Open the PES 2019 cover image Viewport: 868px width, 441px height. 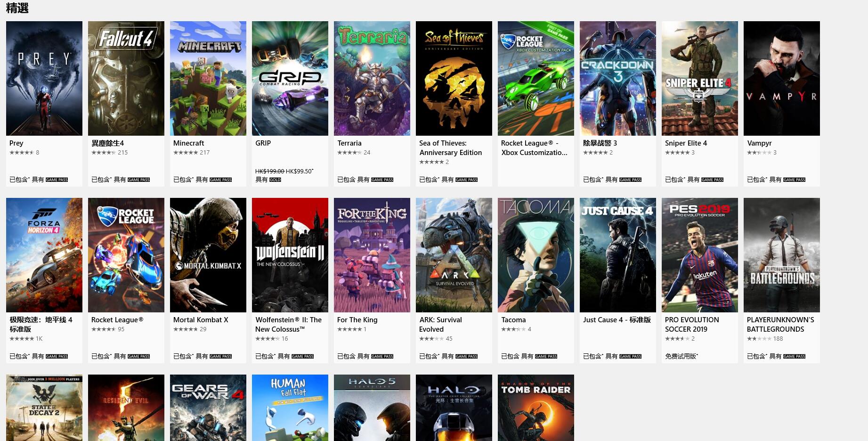[x=700, y=255]
